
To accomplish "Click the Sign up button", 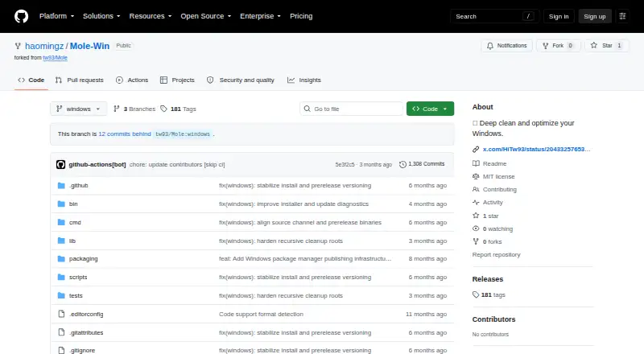I will point(595,16).
